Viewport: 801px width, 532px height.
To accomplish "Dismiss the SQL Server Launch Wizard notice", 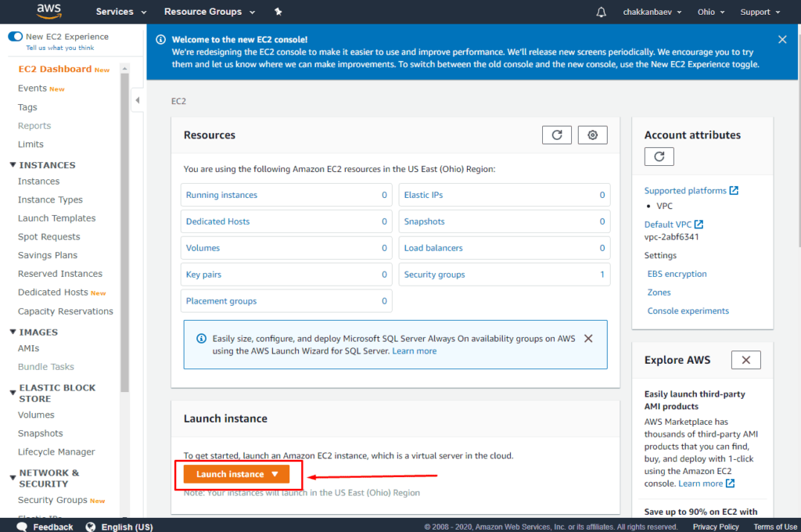I will (588, 338).
